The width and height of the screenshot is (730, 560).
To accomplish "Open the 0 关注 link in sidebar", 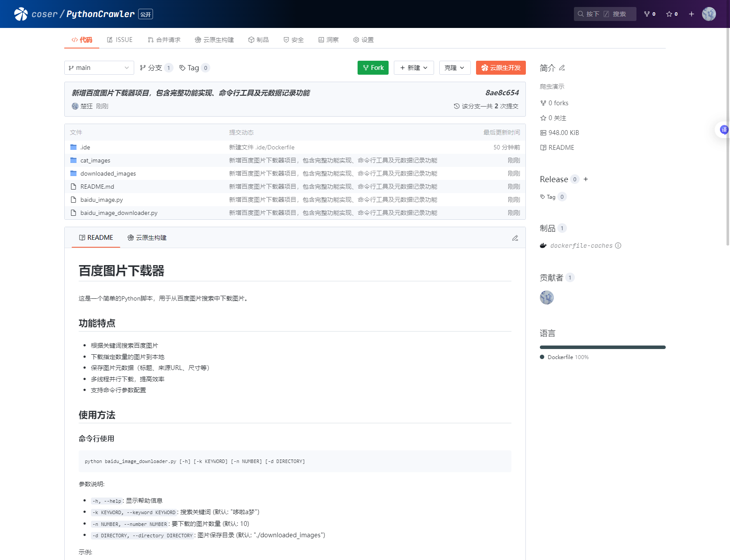I will point(553,118).
